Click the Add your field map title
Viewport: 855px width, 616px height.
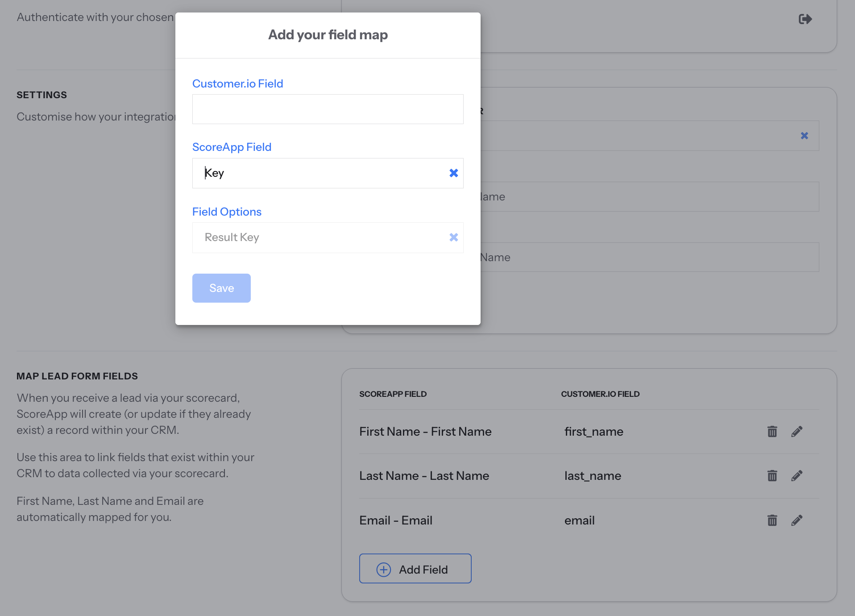[328, 35]
